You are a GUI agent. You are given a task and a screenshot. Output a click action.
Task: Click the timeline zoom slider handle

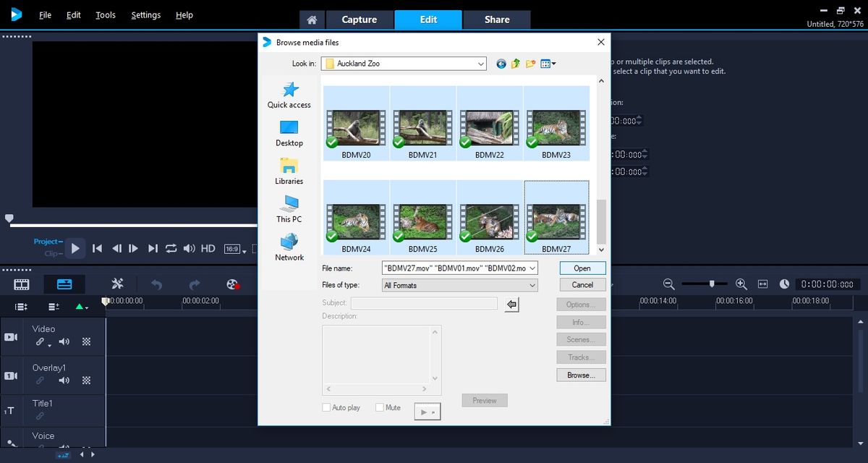(712, 284)
